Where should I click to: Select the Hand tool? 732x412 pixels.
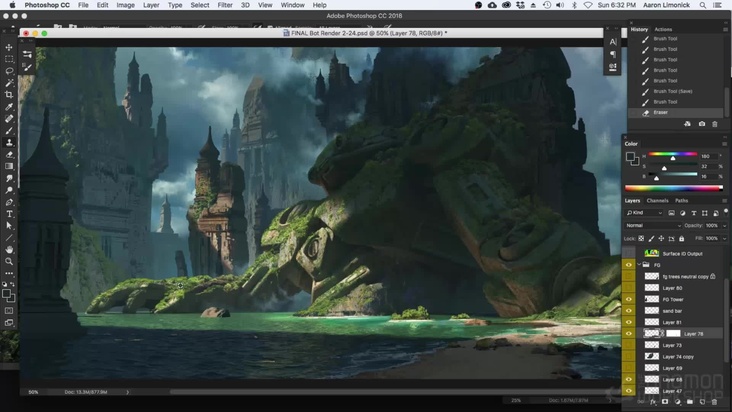point(9,249)
